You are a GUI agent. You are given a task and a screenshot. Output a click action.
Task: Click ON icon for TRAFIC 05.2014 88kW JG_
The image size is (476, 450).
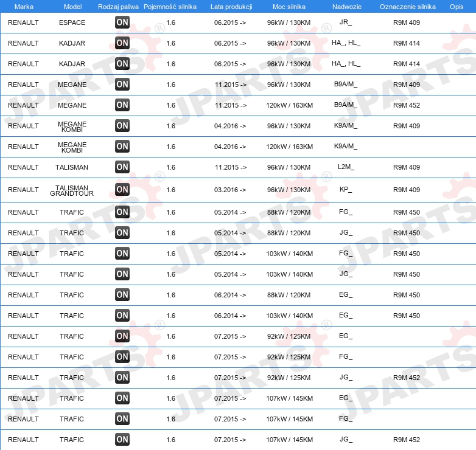click(122, 232)
